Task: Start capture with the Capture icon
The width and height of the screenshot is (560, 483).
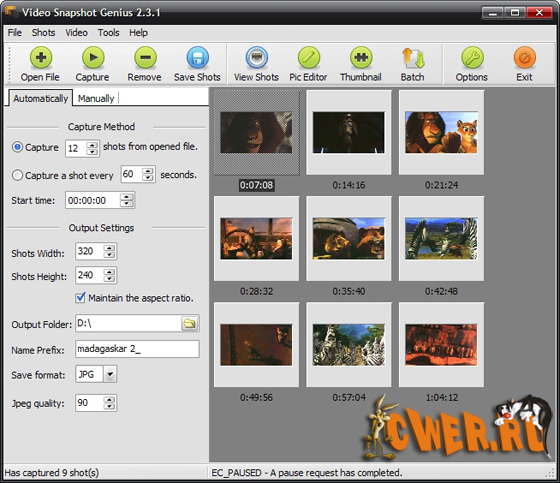Action: [x=93, y=58]
